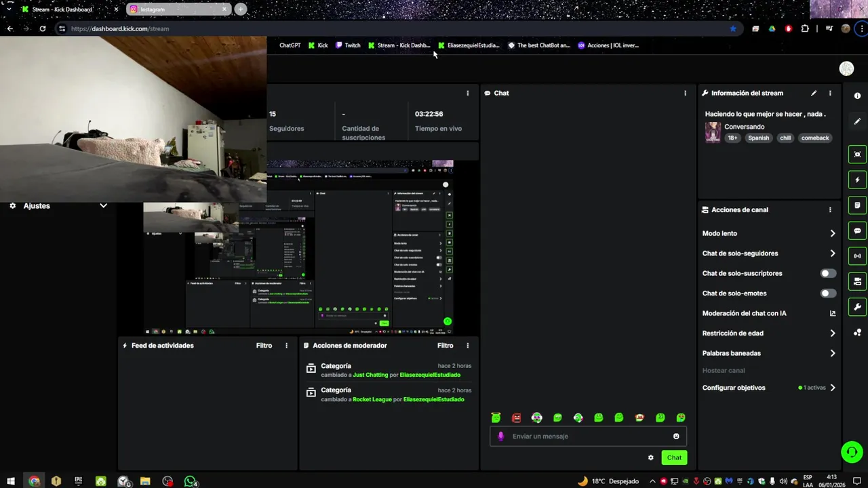Open a new browser tab
The image size is (868, 488).
pos(240,9)
